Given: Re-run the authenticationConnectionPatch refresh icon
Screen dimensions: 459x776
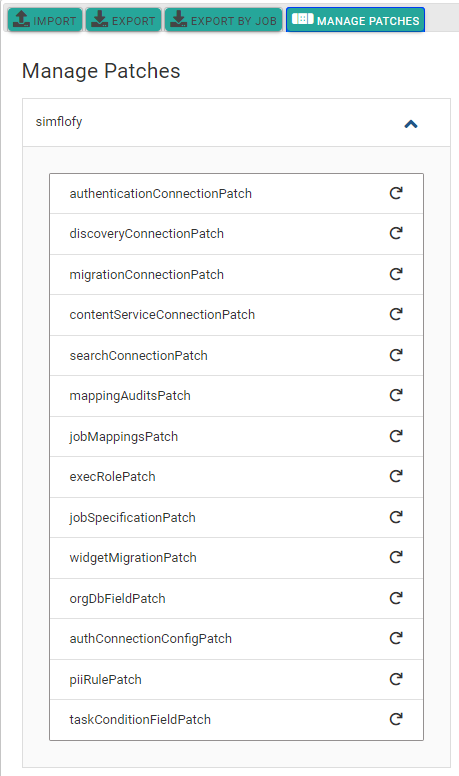Looking at the screenshot, I should coord(396,193).
